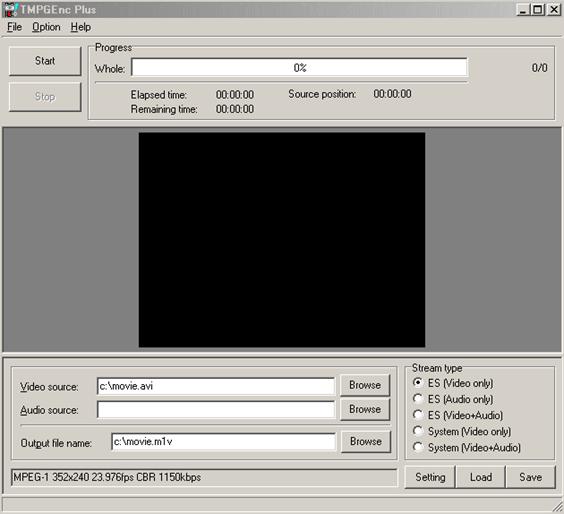Open the Setting dialog
This screenshot has height=514, width=564.
430,477
